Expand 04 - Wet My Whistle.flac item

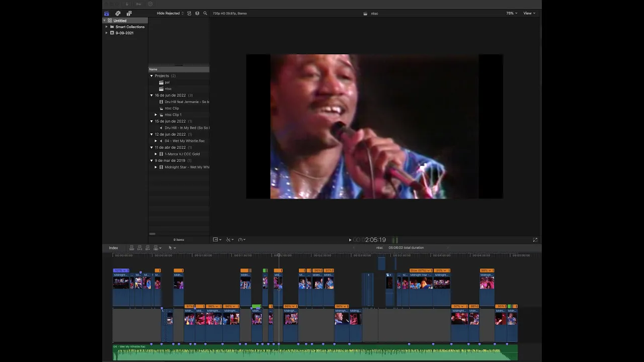pyautogui.click(x=156, y=141)
